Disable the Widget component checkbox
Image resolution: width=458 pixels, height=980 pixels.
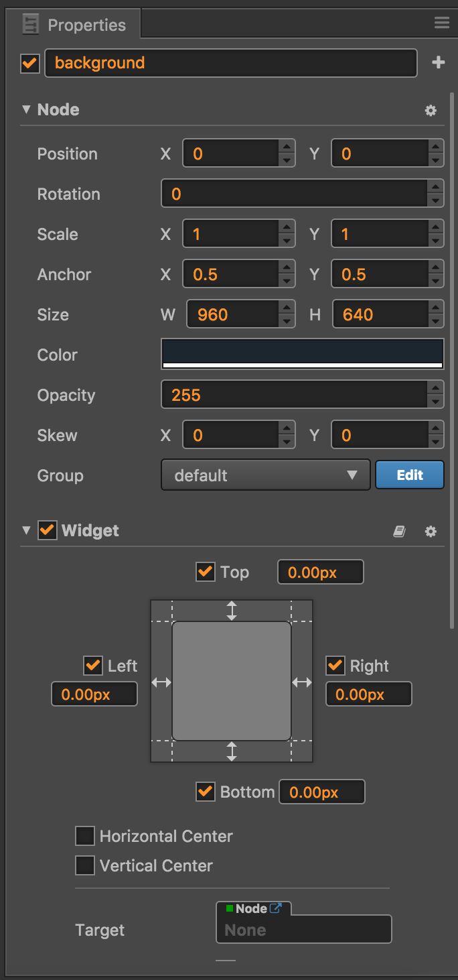pos(47,530)
